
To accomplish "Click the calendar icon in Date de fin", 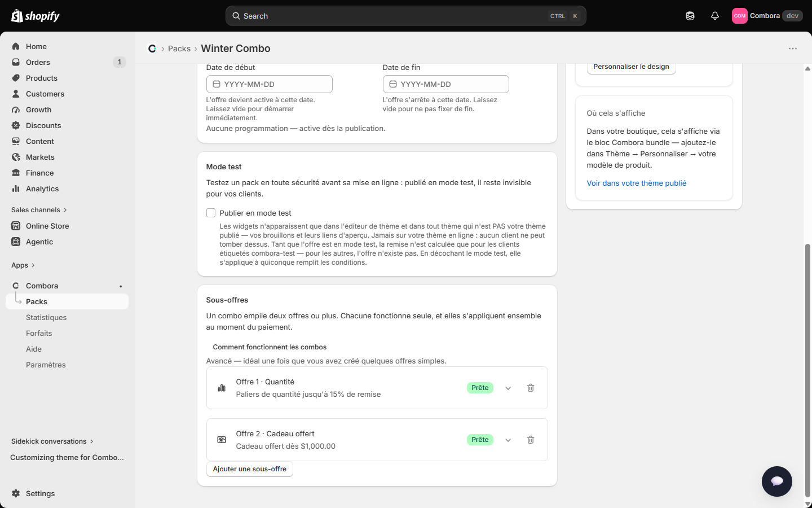I will (x=393, y=84).
